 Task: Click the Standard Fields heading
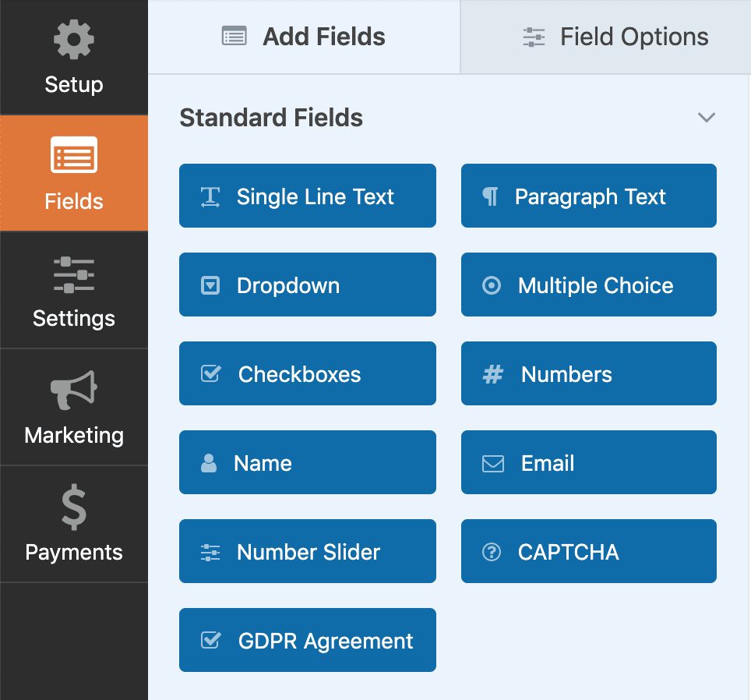coord(271,118)
